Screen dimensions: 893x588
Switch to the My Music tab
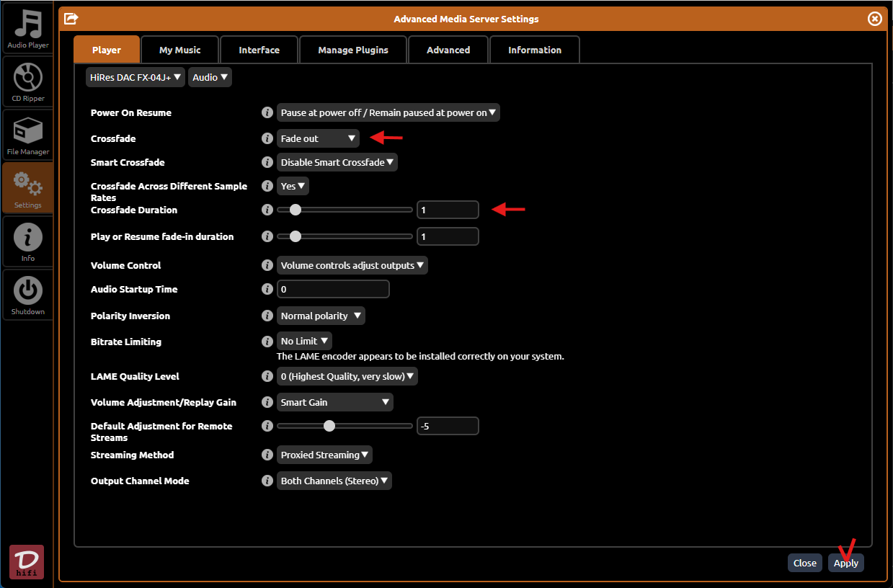coord(179,50)
